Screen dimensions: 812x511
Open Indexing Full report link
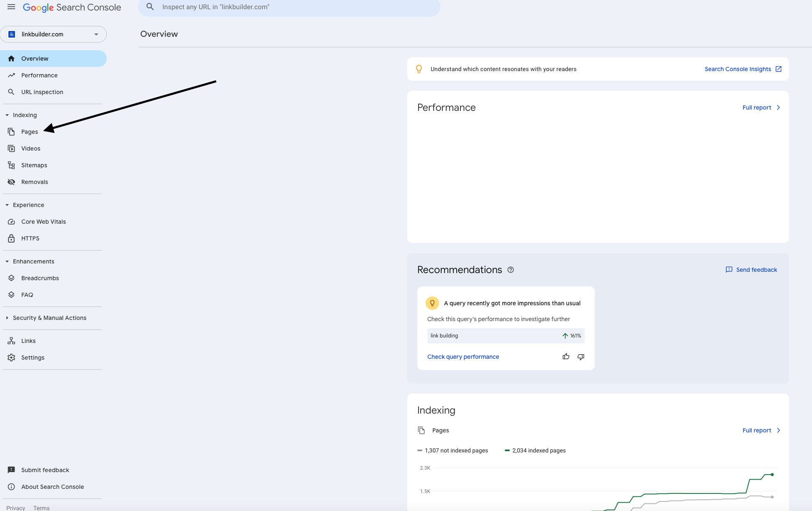[x=761, y=430]
